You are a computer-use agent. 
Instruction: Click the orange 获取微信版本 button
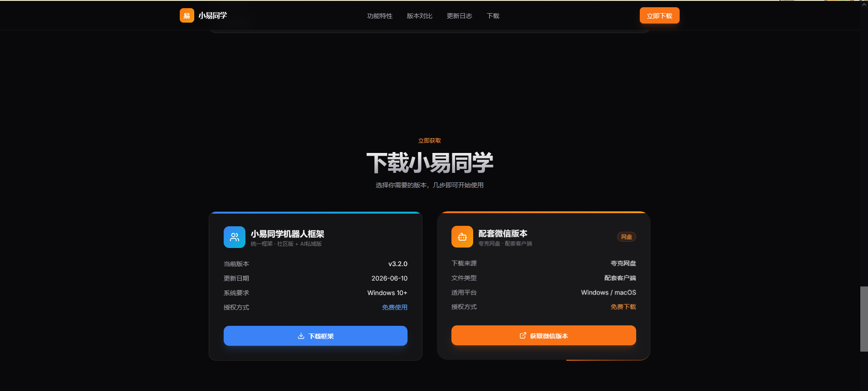coord(544,335)
